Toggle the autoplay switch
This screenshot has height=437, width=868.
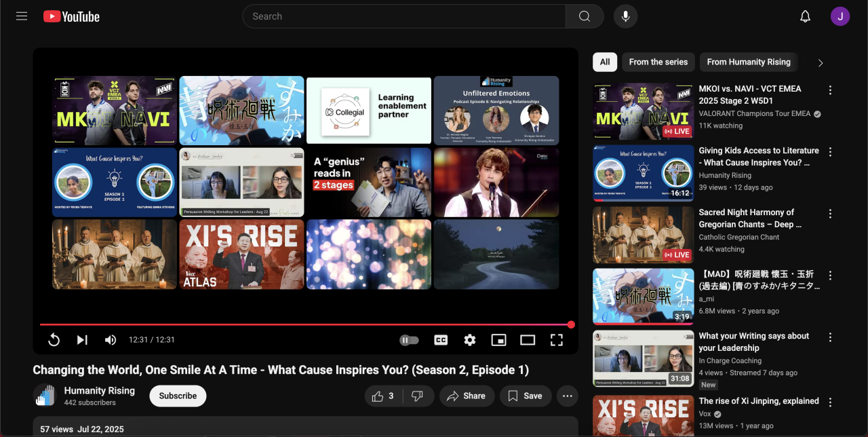(x=409, y=340)
